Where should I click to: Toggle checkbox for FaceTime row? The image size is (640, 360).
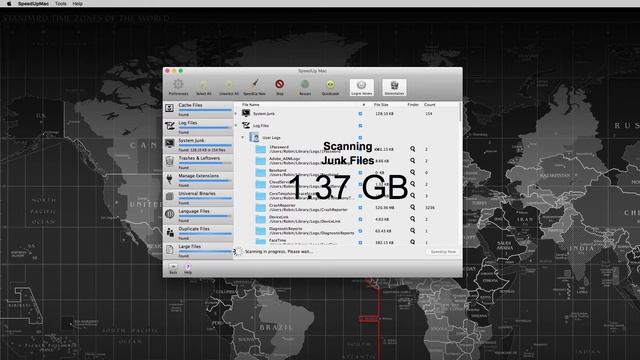(360, 242)
